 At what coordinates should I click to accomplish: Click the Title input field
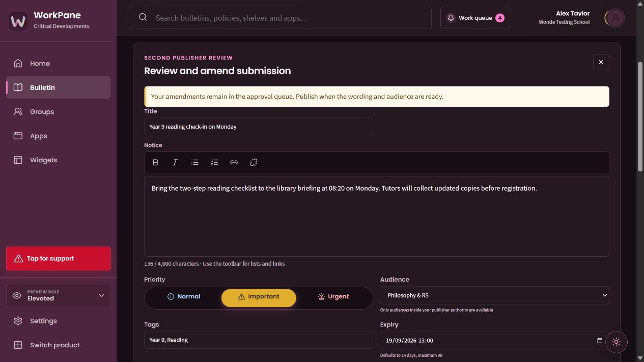pos(259,127)
